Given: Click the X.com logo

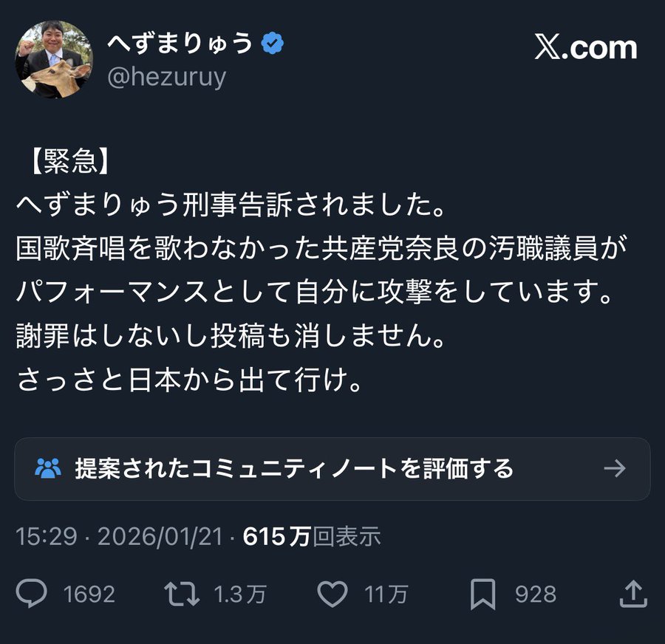Looking at the screenshot, I should tap(585, 48).
